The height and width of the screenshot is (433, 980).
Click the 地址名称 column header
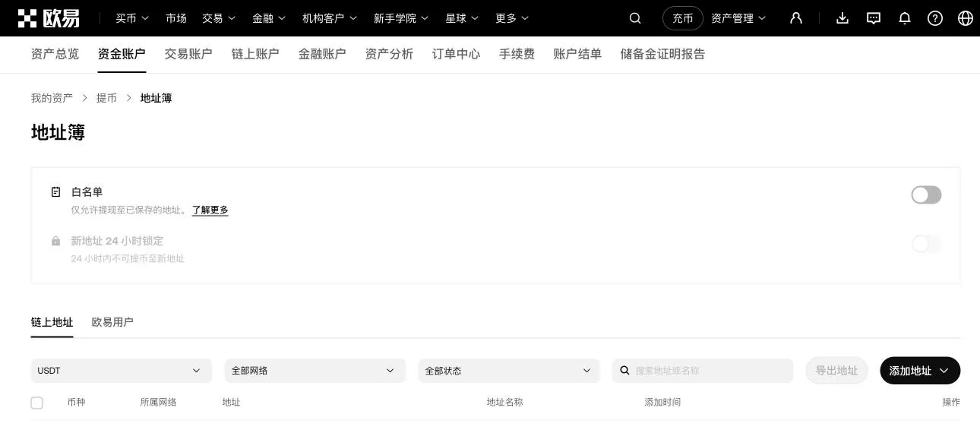504,402
